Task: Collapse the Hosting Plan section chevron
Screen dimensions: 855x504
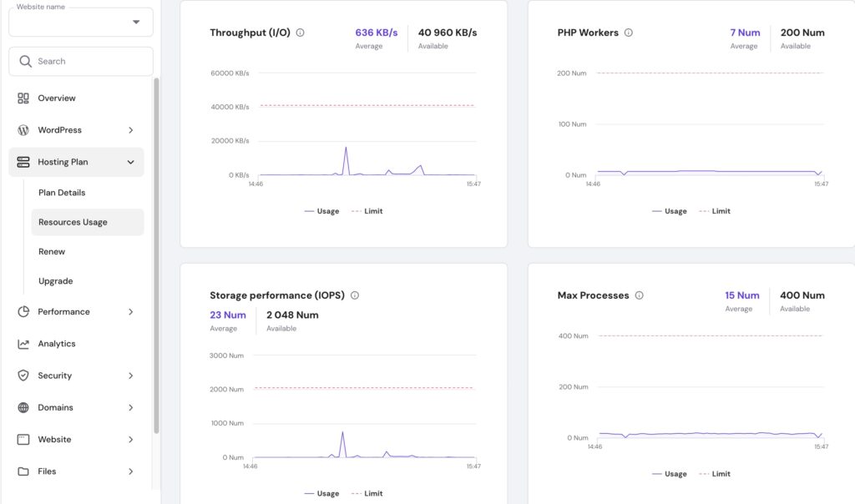Action: click(130, 162)
